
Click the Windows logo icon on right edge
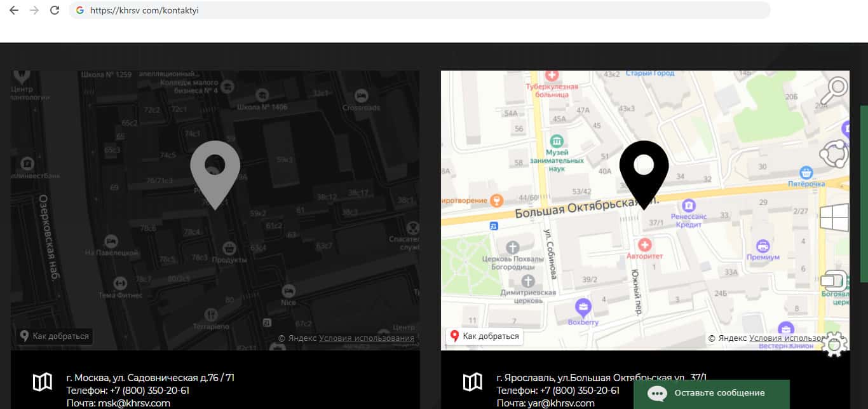click(x=834, y=218)
